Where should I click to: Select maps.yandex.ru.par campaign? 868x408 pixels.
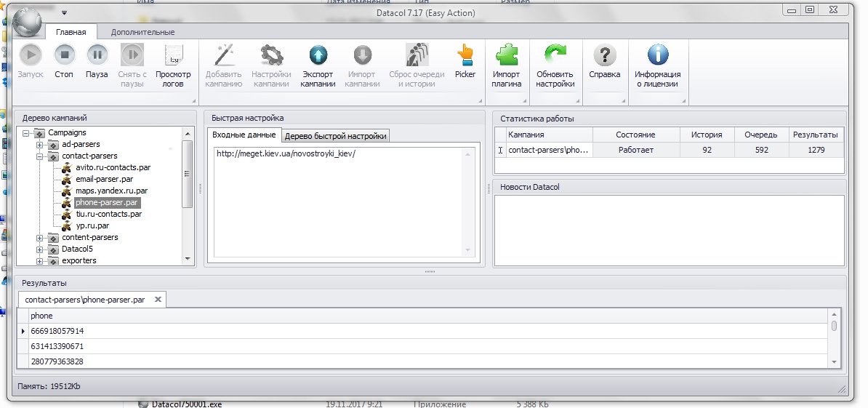(x=111, y=191)
